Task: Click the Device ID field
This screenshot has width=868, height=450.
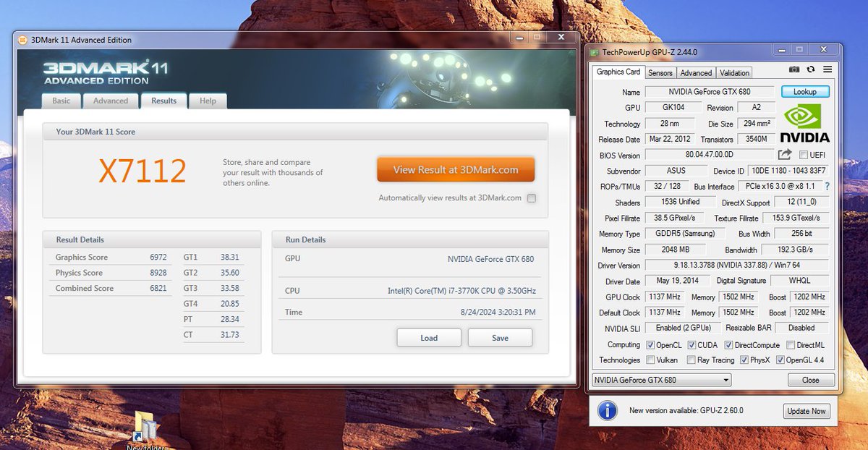Action: tap(790, 171)
